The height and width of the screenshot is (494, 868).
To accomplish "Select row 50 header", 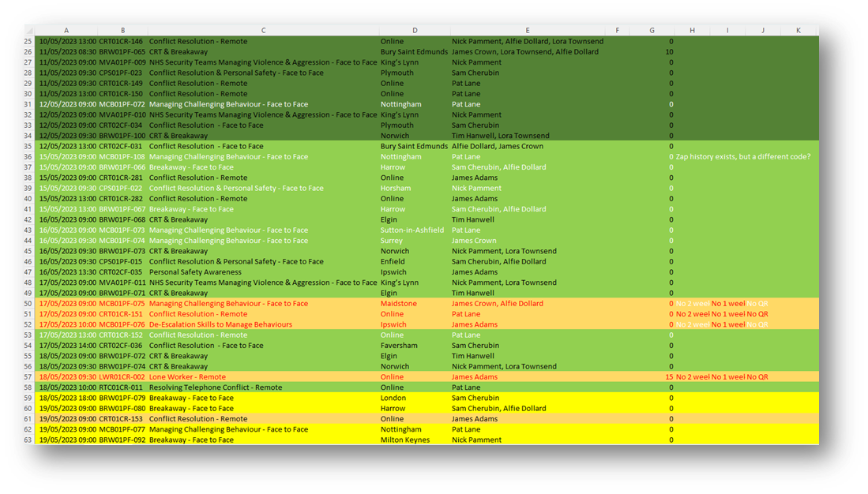I will pyautogui.click(x=30, y=304).
